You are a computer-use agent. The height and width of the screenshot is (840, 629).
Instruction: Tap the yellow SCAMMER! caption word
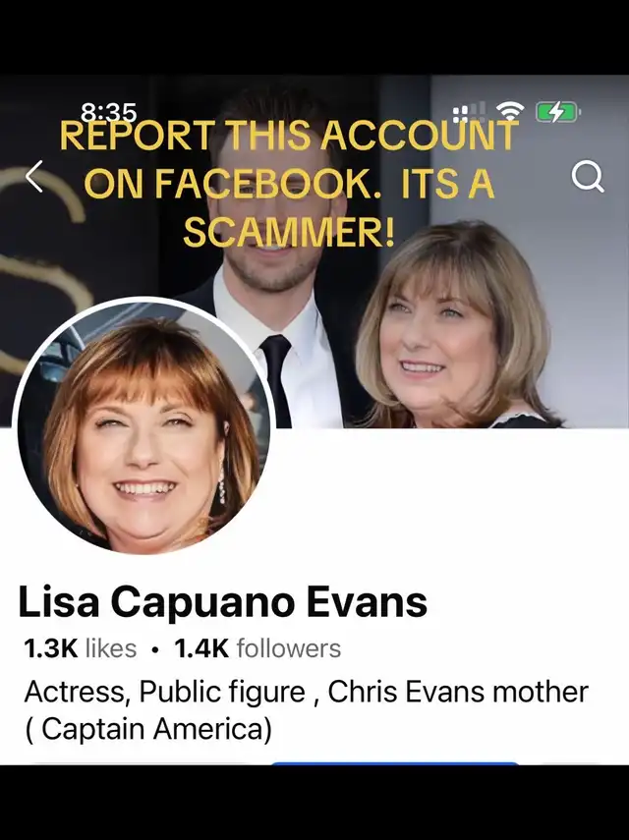click(x=289, y=232)
